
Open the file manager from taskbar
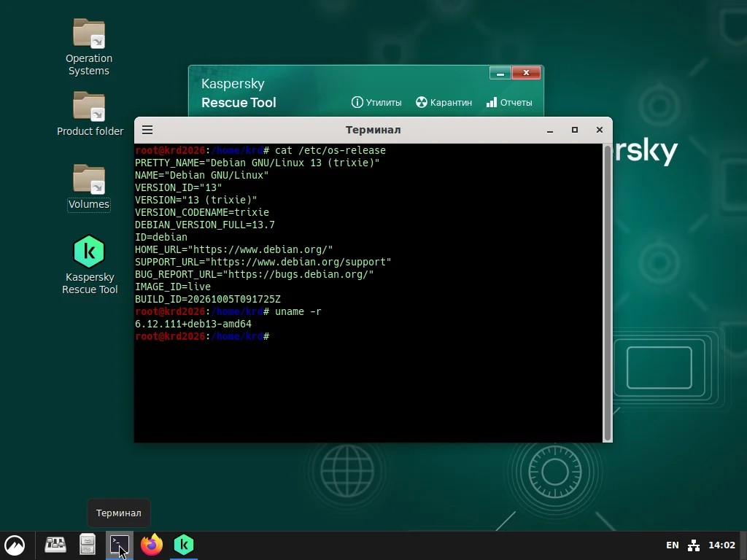point(88,544)
